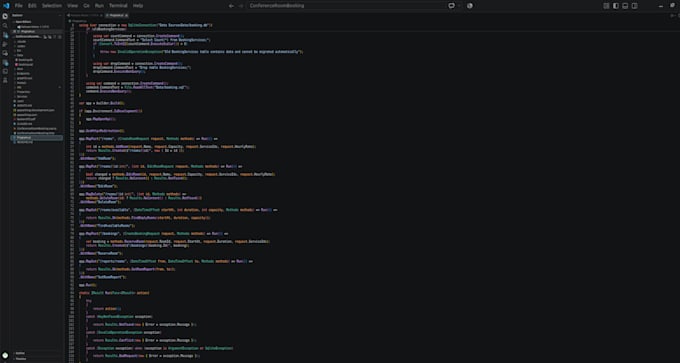Open the seventh activity bar icon below Extensions
Image resolution: width=680 pixels, height=363 pixels.
click(5, 71)
